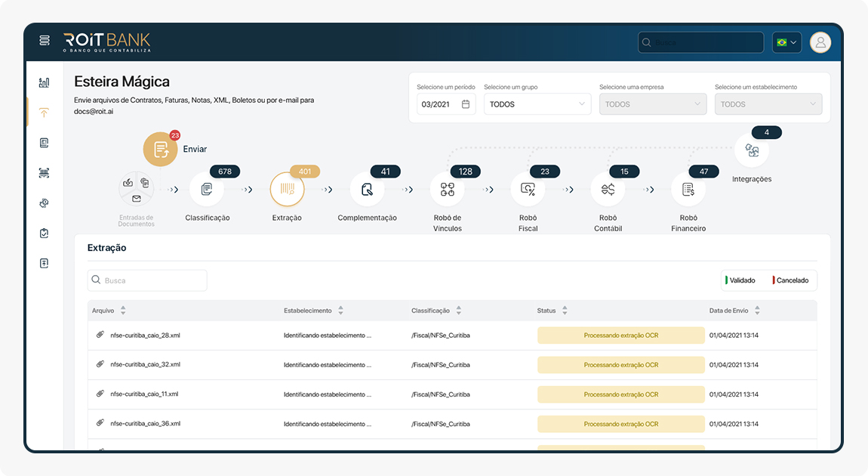
Task: Open the language flag dropdown
Action: [786, 42]
